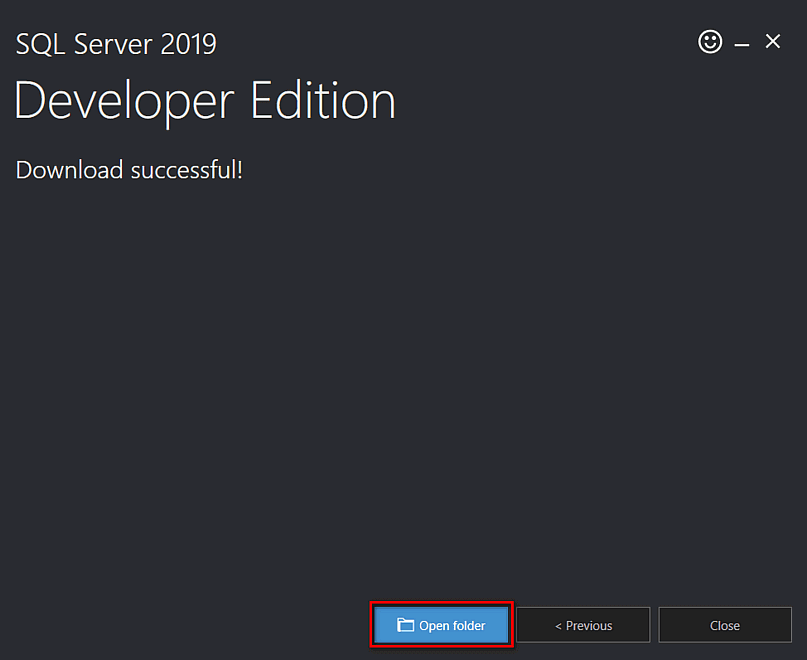Click the word 'Download' in status message
The width and height of the screenshot is (807, 660).
(x=69, y=169)
